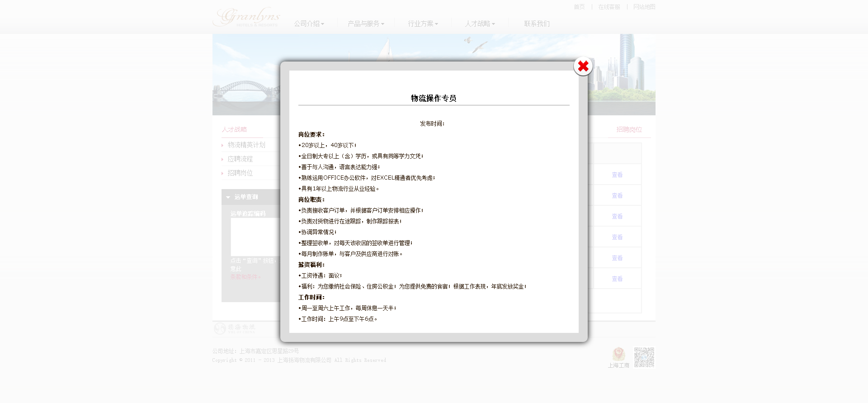
Task: Select 物流精英计划 in the left sidebar
Action: pos(246,145)
